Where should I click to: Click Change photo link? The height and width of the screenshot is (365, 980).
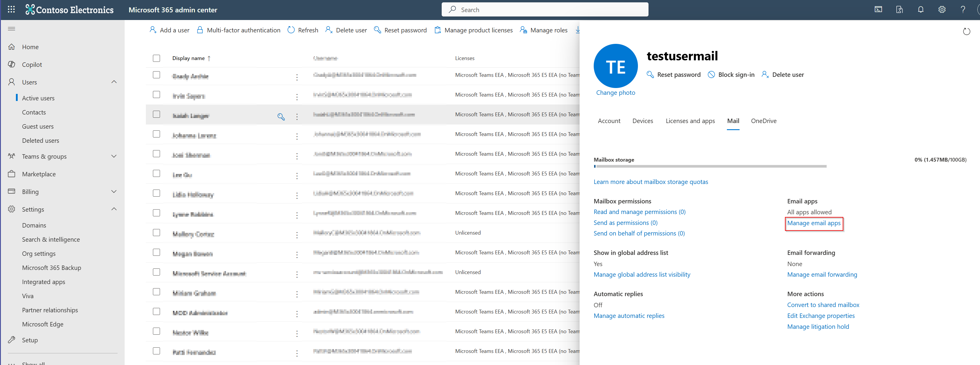click(x=616, y=92)
